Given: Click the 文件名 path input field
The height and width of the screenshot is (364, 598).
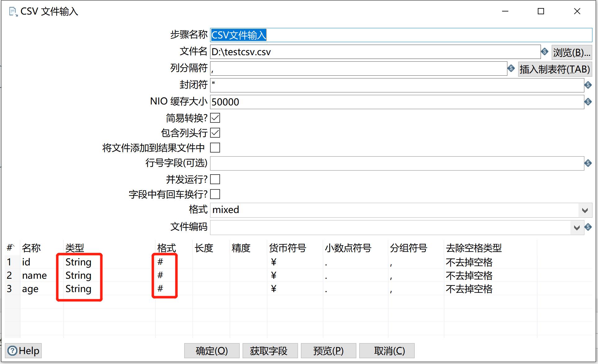Looking at the screenshot, I should point(375,52).
